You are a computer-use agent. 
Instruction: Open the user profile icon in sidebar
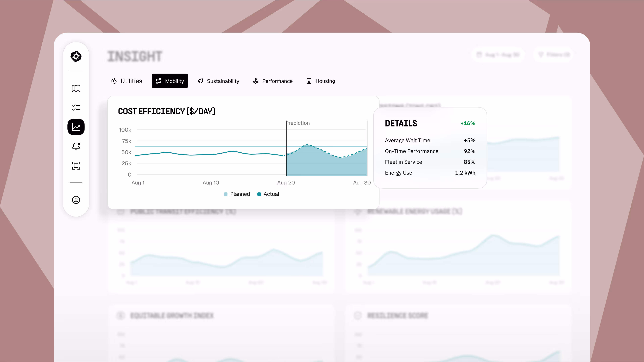tap(76, 200)
